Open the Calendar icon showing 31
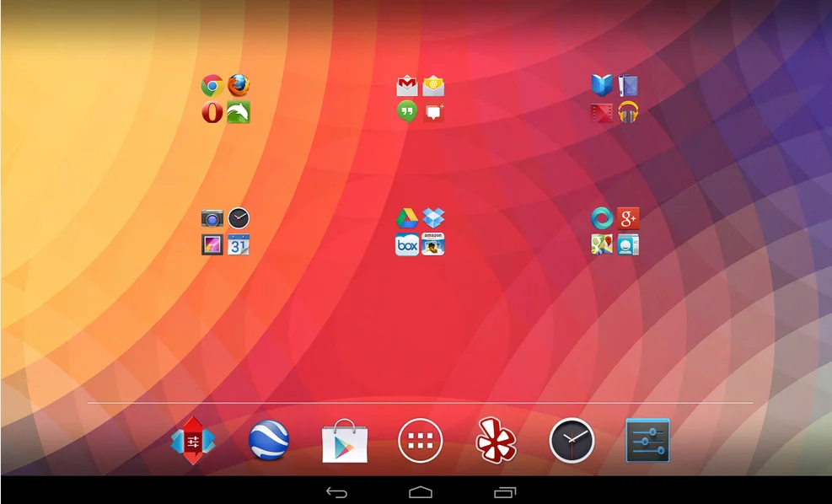The image size is (832, 504). pos(239,244)
